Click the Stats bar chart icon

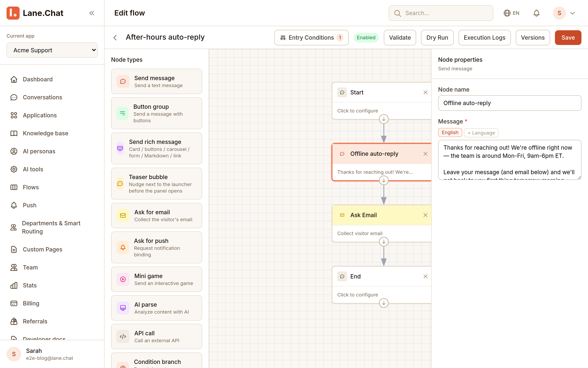click(14, 285)
